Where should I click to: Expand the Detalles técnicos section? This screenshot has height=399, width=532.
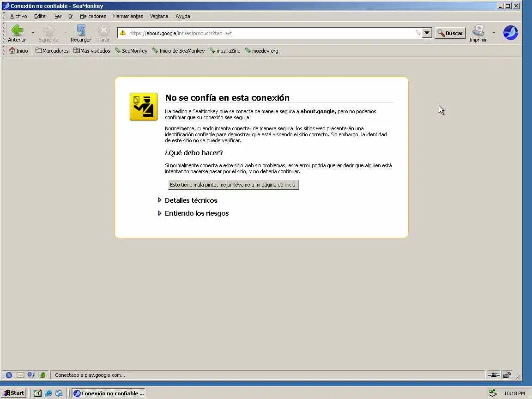[187, 200]
